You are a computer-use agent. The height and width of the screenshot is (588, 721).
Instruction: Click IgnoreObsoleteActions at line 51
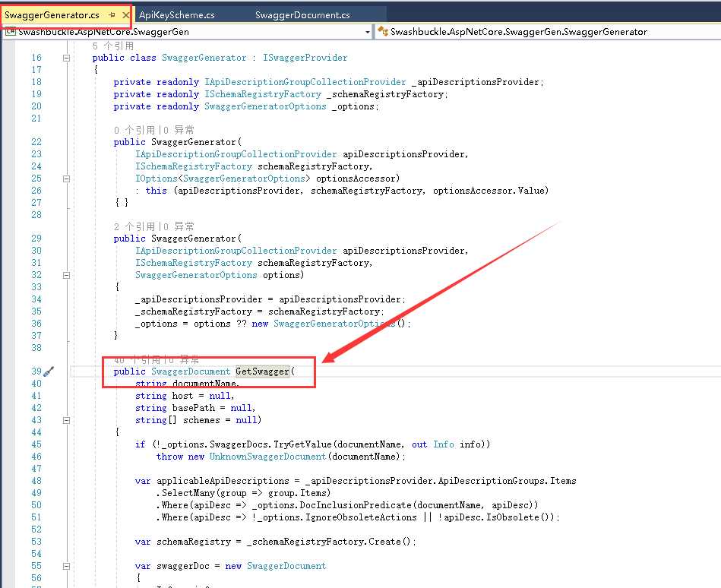tap(361, 517)
